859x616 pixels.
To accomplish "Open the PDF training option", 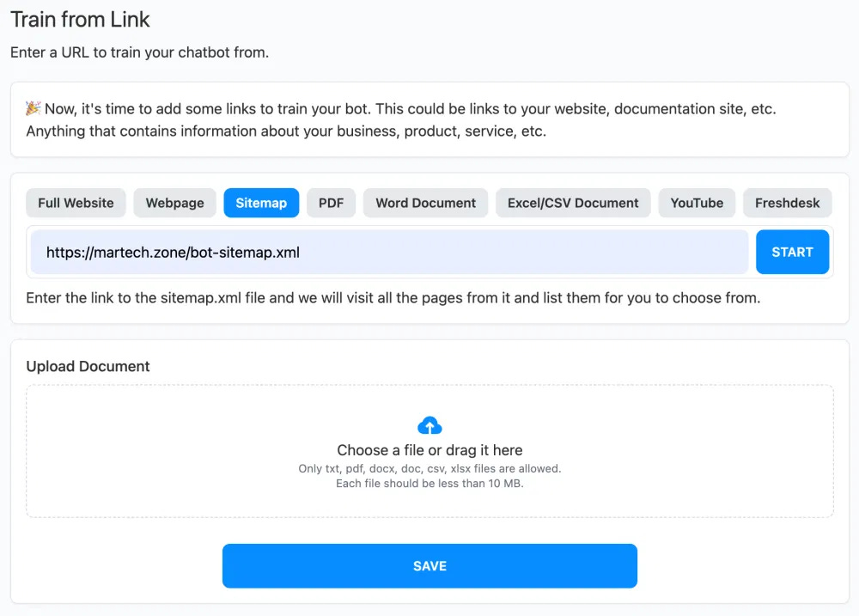I will coord(331,203).
